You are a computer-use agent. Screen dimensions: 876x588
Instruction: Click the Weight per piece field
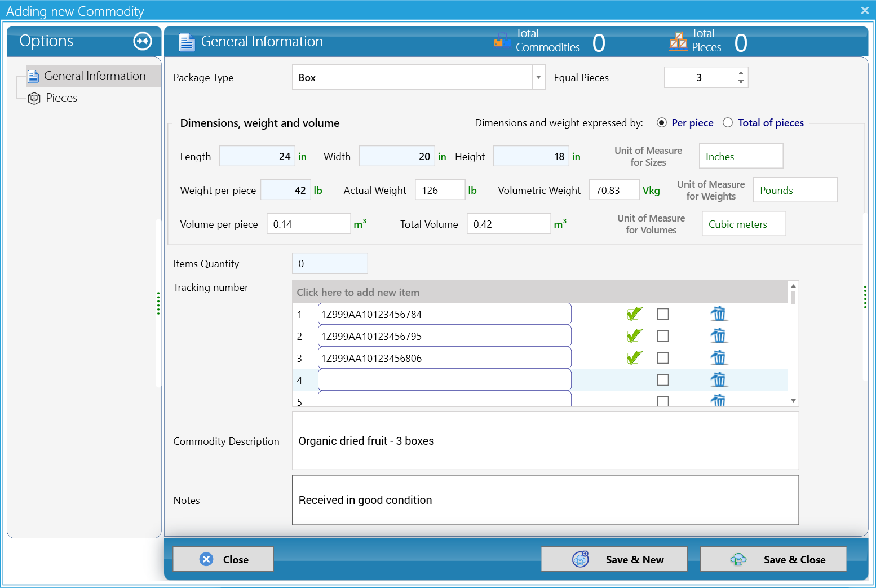[286, 190]
